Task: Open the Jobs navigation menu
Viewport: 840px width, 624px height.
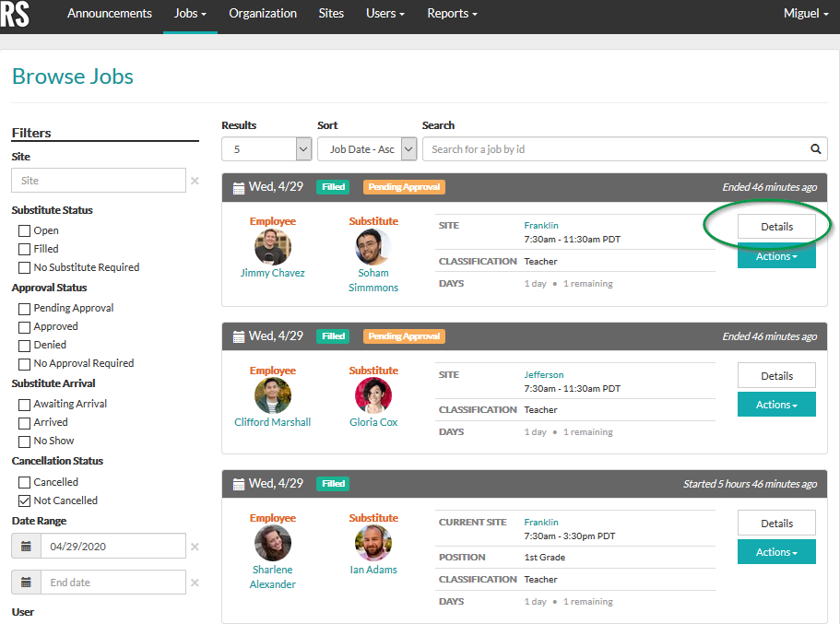Action: coord(190,14)
